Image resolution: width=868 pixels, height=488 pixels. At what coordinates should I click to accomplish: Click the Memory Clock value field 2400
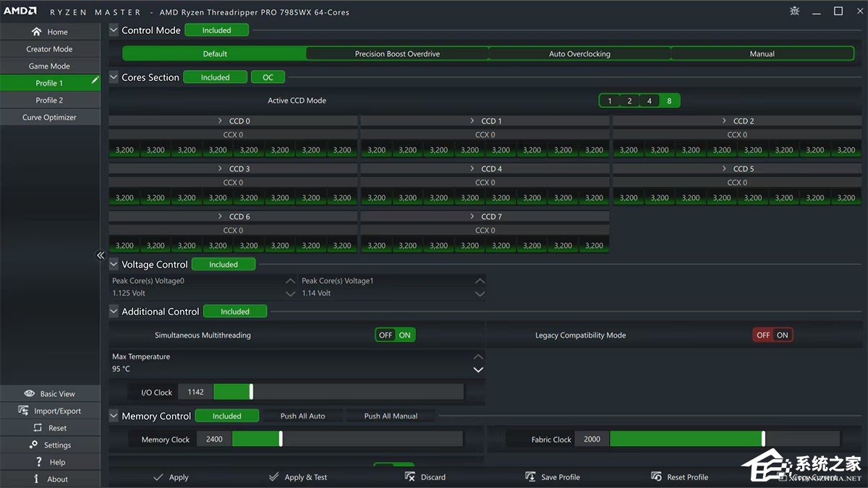[214, 439]
